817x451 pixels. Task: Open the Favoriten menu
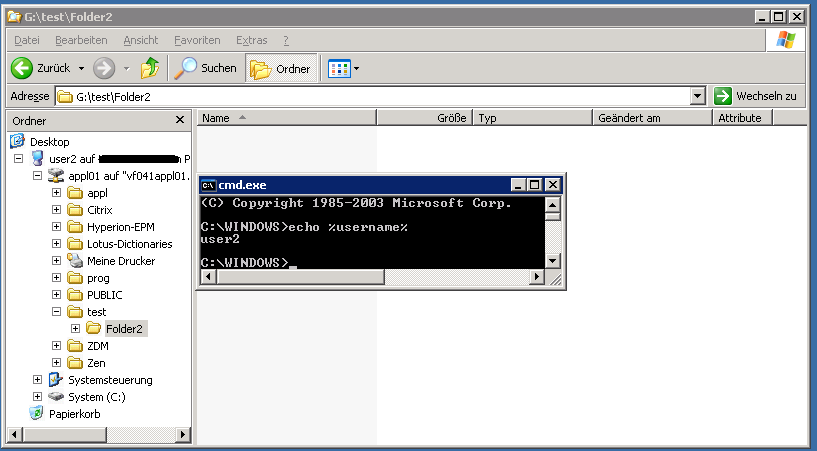[197, 40]
